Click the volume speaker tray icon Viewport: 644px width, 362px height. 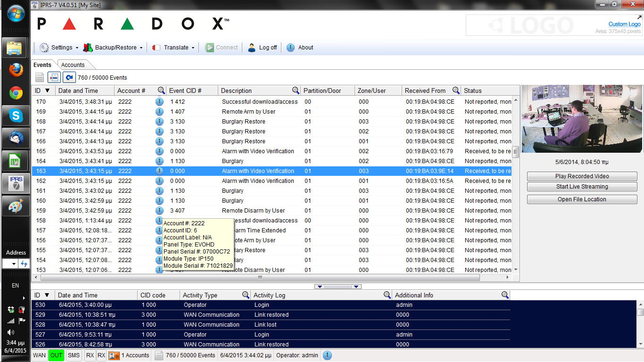pyautogui.click(x=11, y=332)
